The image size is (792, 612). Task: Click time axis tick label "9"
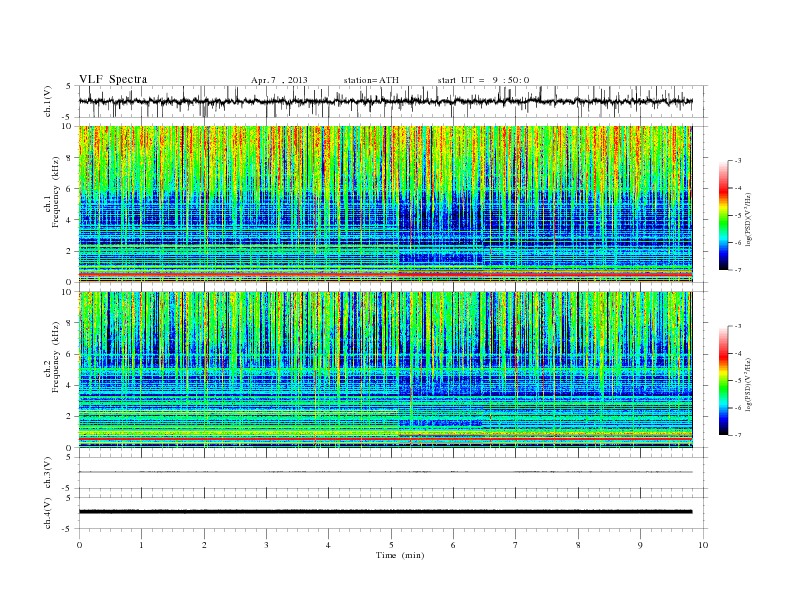[x=640, y=545]
